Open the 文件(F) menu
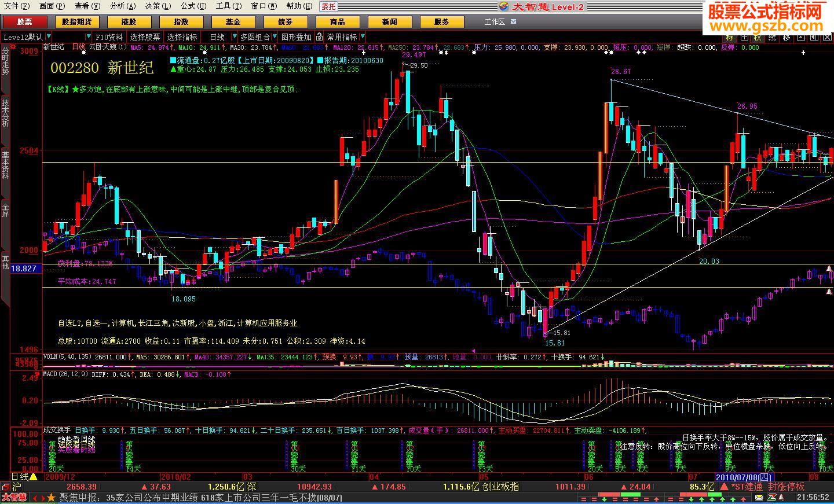The height and width of the screenshot is (504, 834). [16, 6]
